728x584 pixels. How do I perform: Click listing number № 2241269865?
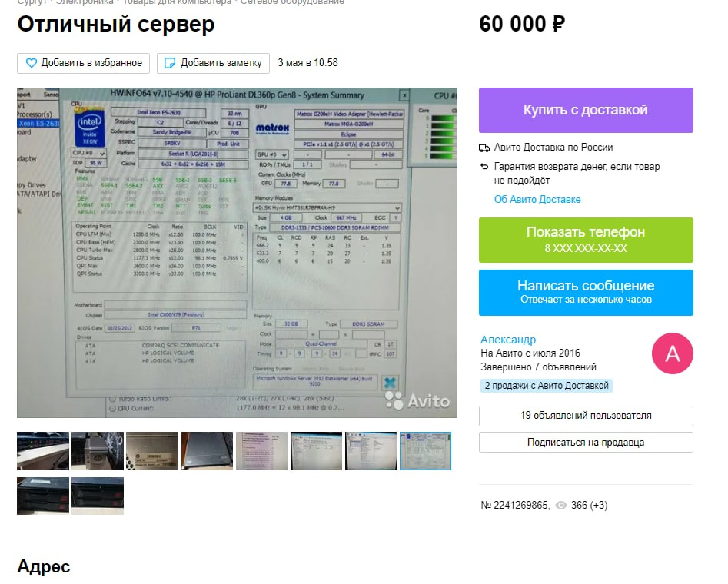pyautogui.click(x=515, y=505)
